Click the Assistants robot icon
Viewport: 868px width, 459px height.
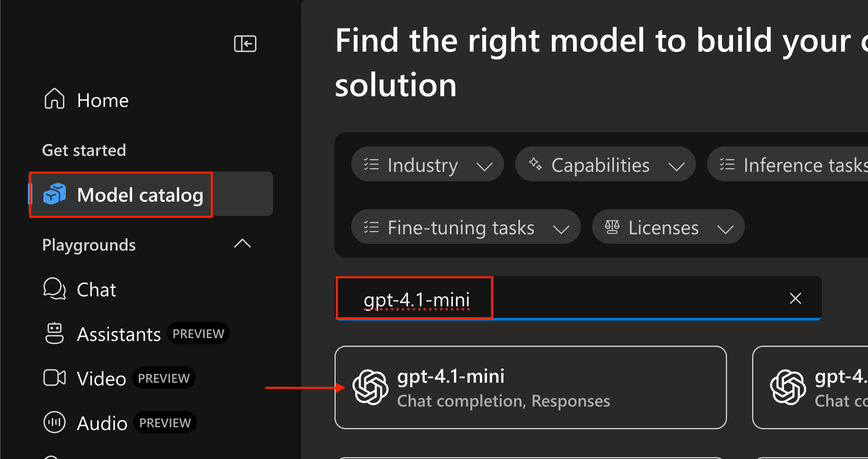54,334
